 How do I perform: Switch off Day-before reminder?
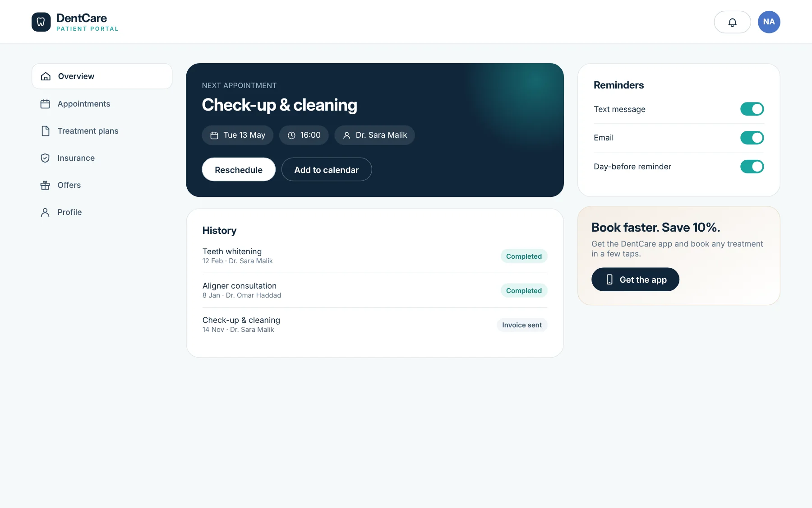coord(752,167)
